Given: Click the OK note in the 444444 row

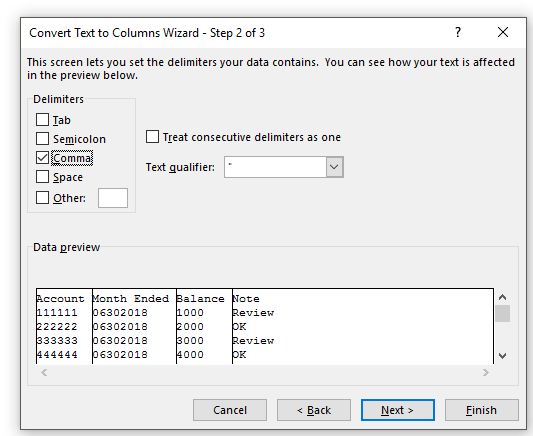Looking at the screenshot, I should [239, 354].
